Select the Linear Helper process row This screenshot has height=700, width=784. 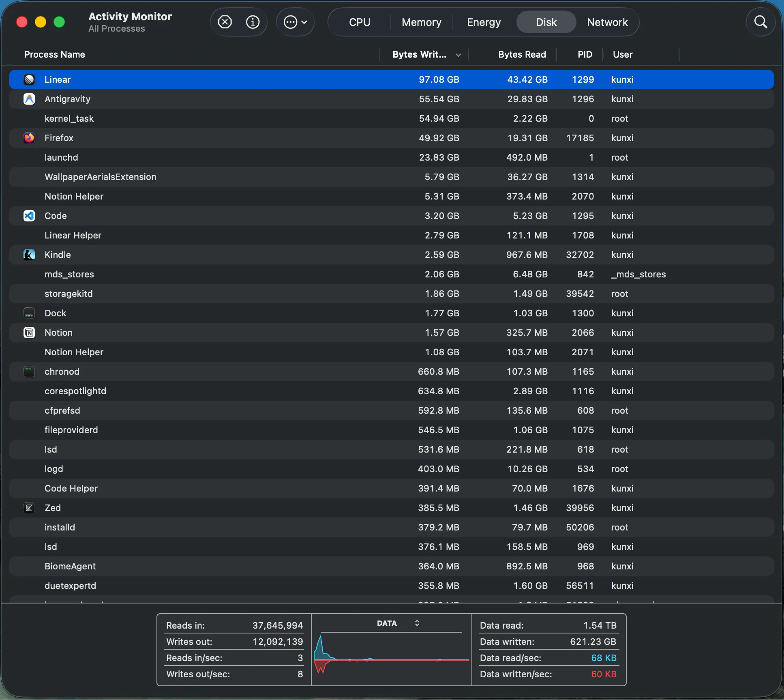point(392,235)
